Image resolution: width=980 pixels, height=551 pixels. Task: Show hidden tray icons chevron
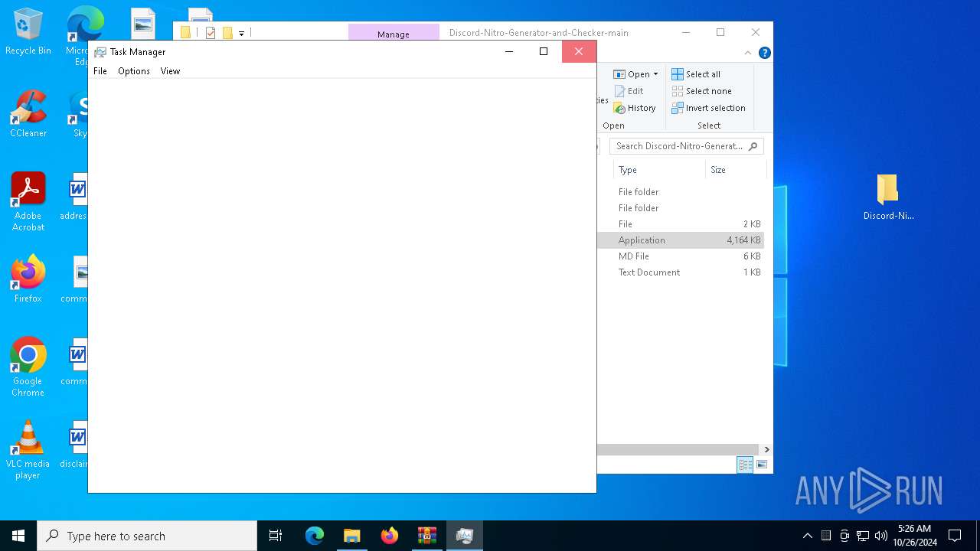coord(807,536)
